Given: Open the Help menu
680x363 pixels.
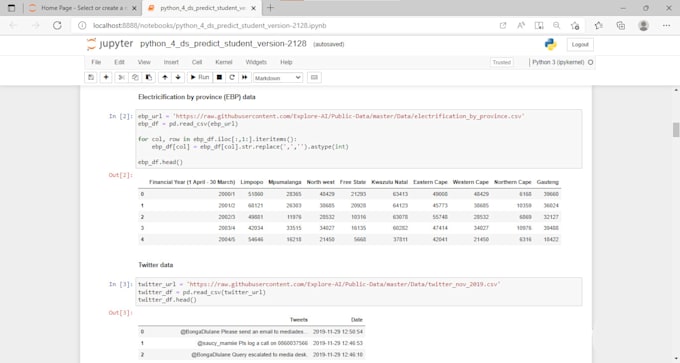Looking at the screenshot, I should click(286, 62).
